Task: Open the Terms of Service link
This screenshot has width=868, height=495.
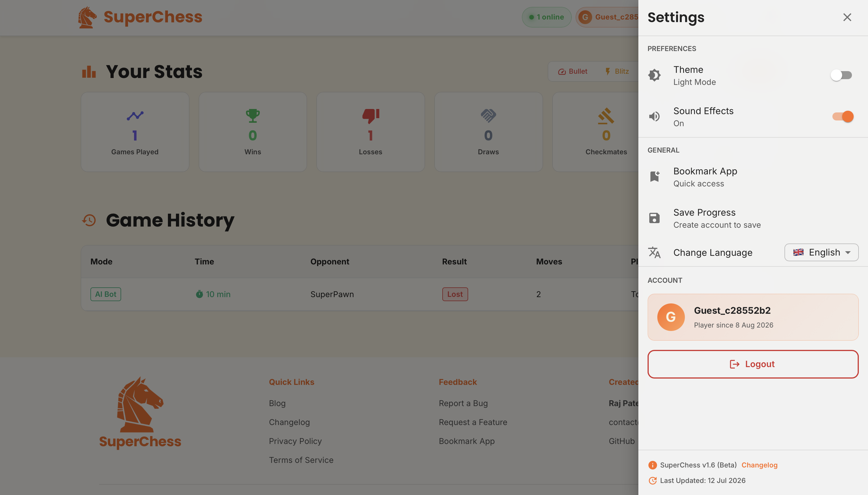Action: tap(301, 460)
